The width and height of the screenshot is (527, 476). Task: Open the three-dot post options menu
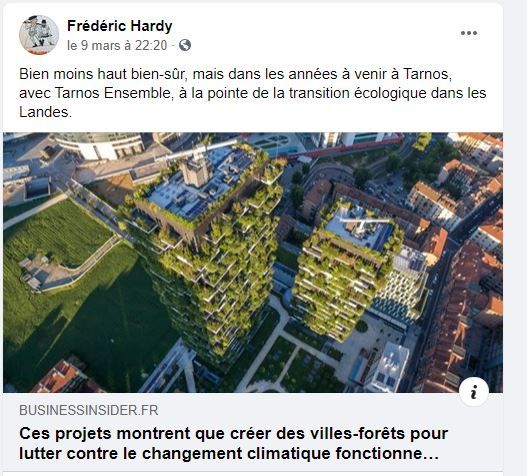coord(469,33)
